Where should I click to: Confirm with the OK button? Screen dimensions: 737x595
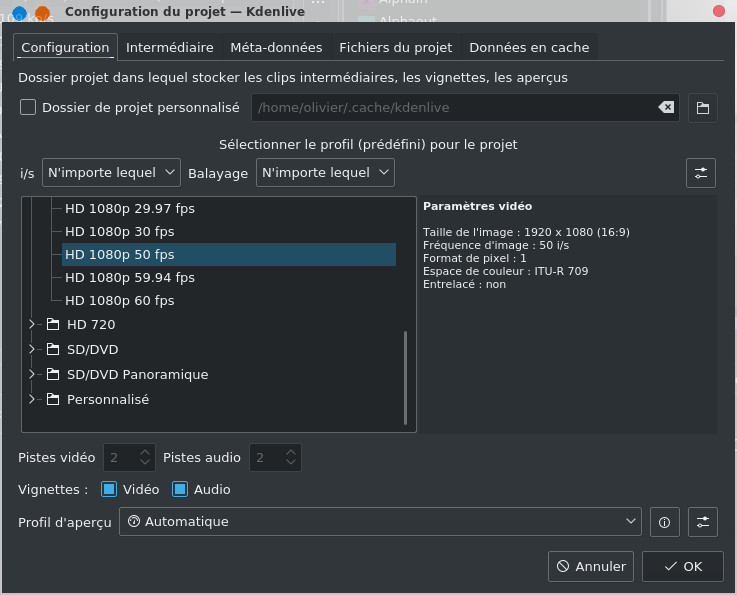(x=682, y=566)
